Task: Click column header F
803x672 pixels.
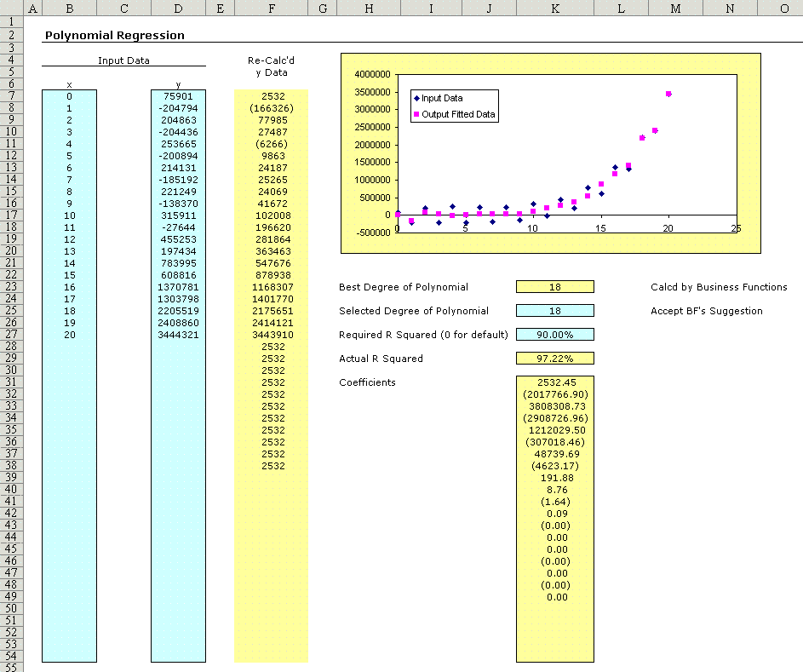Action: click(271, 9)
